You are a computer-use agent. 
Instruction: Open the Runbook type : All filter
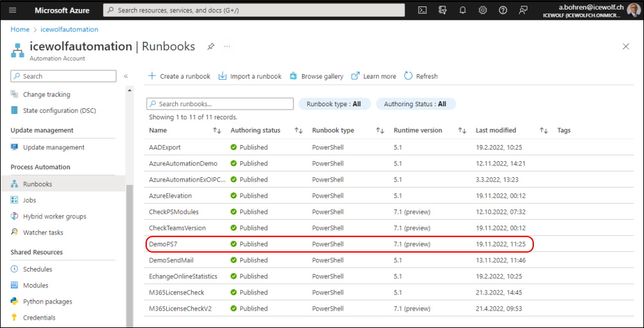pos(334,104)
